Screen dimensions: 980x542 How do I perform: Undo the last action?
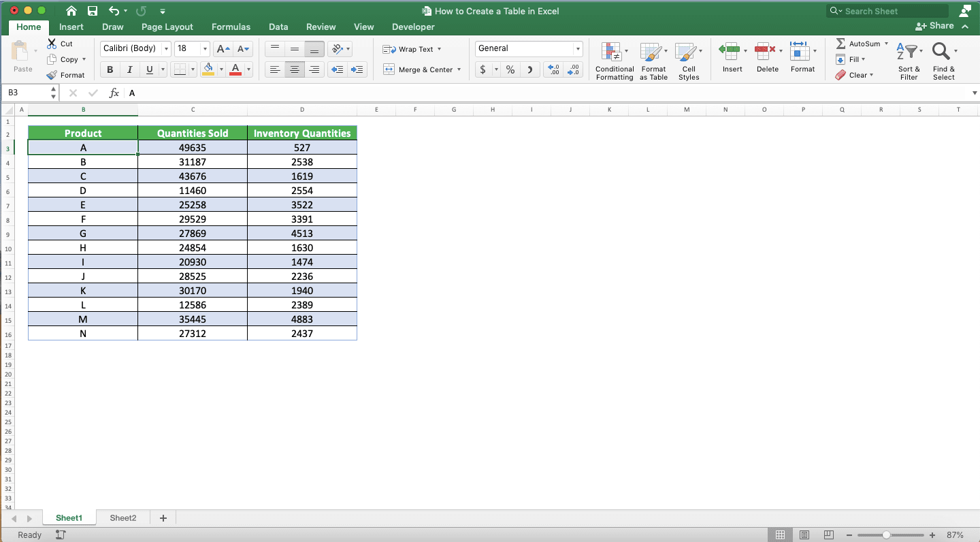point(114,11)
